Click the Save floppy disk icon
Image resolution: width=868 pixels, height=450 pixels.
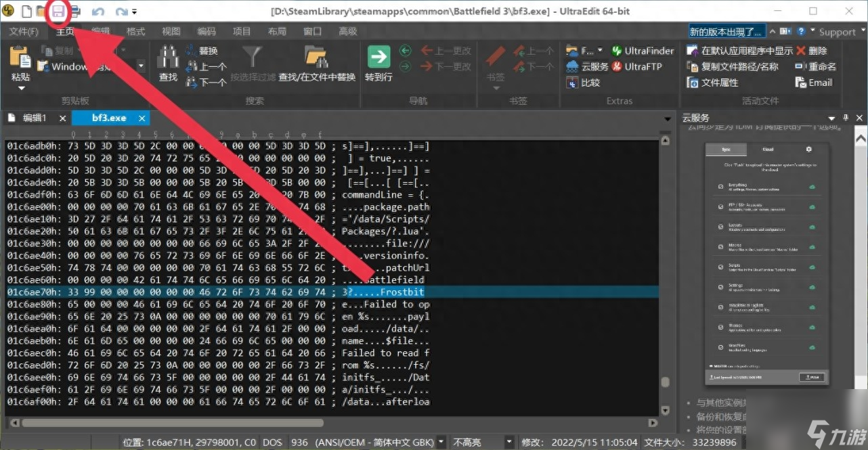58,11
